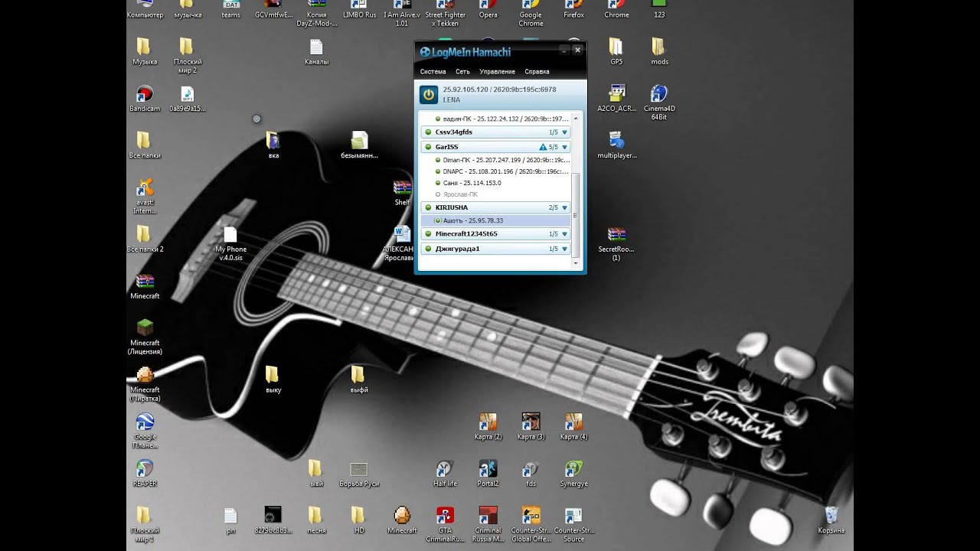Select the Half life desktop icon

tap(445, 473)
